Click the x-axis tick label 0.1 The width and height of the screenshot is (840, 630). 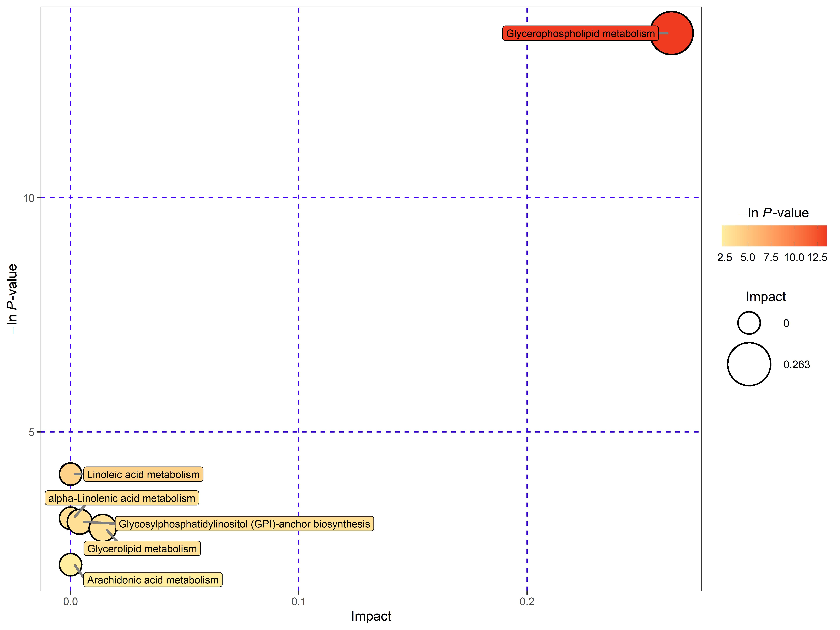pyautogui.click(x=299, y=602)
